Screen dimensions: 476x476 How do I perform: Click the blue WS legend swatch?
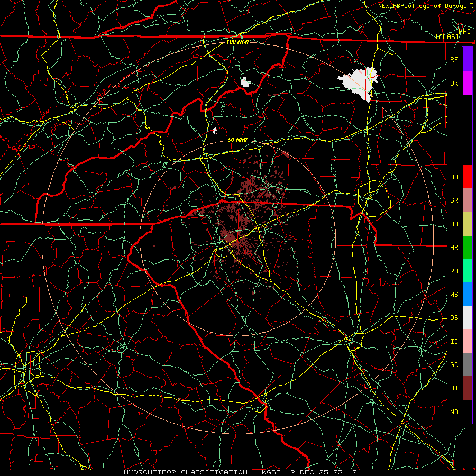tap(467, 294)
